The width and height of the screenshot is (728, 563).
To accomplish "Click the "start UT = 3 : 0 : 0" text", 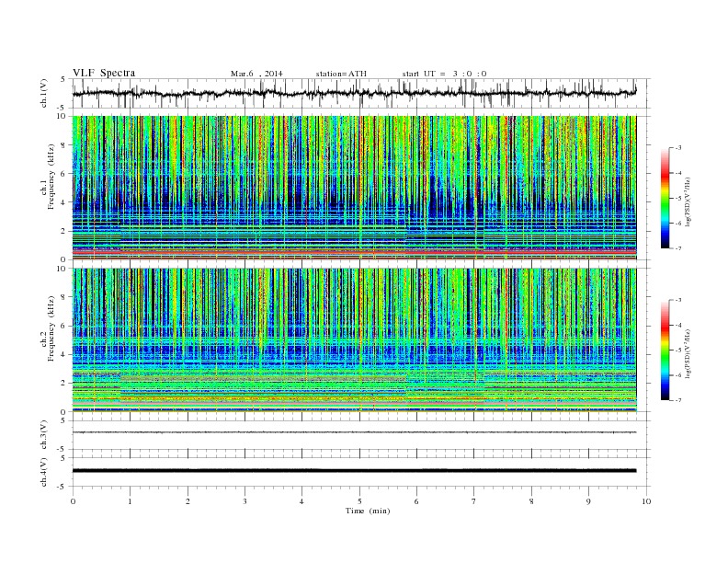I will (444, 74).
